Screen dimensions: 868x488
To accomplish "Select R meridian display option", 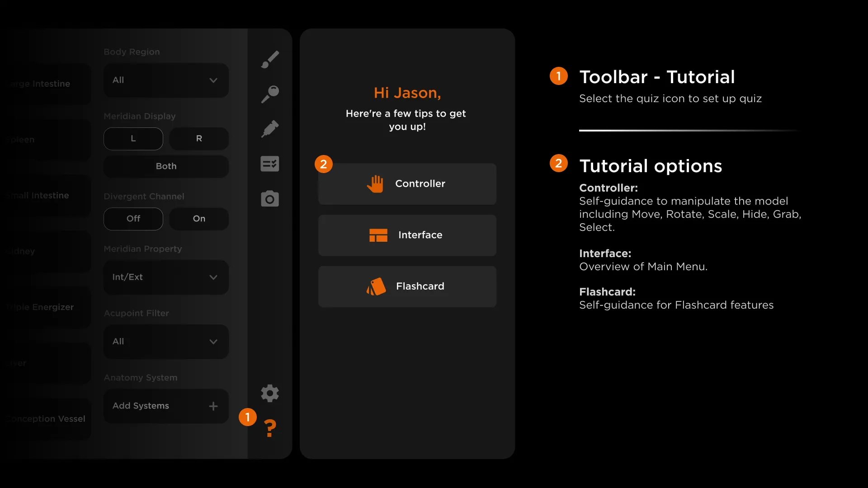I will [199, 139].
